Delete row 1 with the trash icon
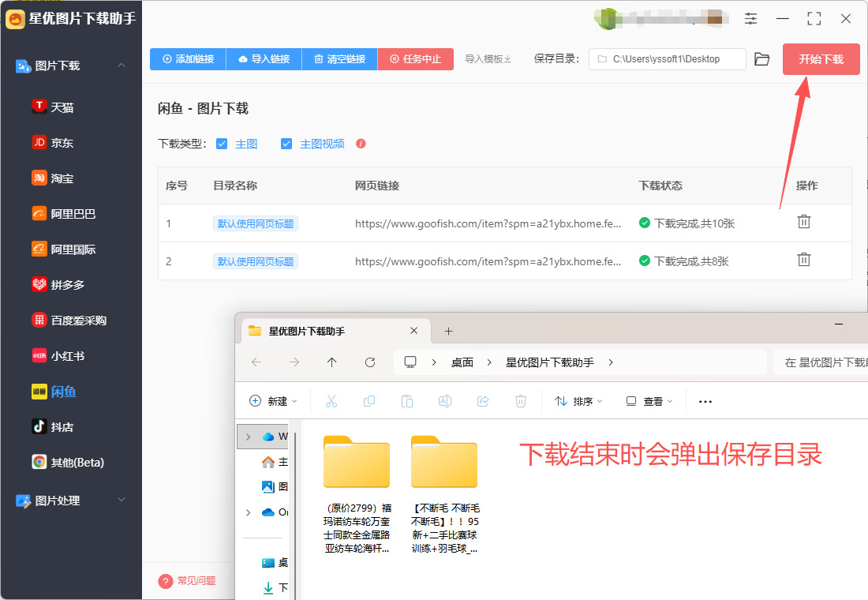The height and width of the screenshot is (600, 868). click(x=804, y=222)
